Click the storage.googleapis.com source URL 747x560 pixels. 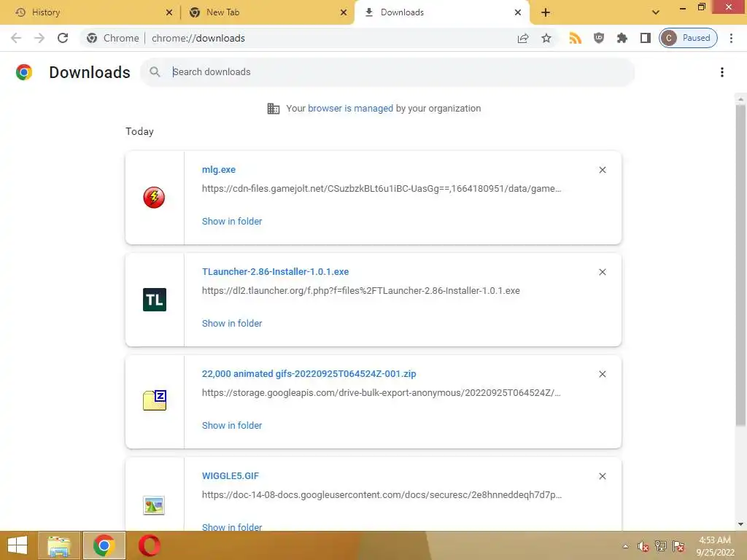point(381,393)
